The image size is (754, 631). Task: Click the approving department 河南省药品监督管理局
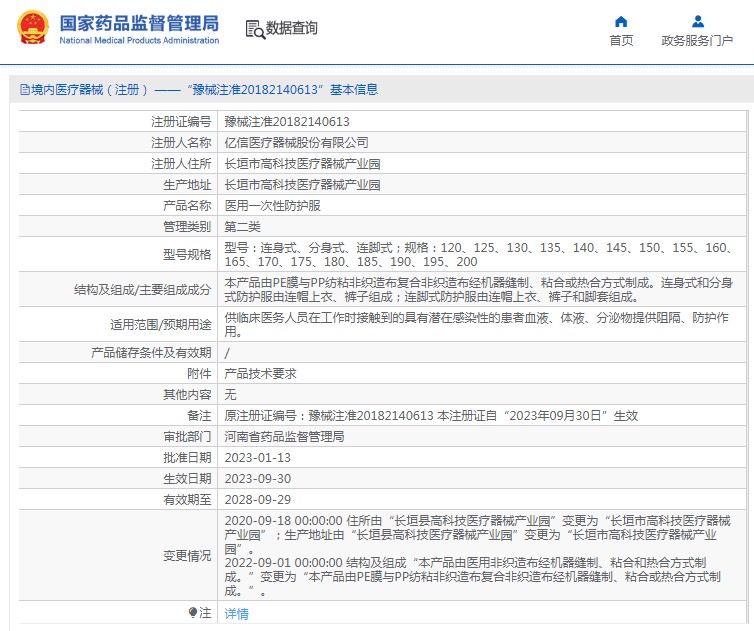click(x=284, y=436)
